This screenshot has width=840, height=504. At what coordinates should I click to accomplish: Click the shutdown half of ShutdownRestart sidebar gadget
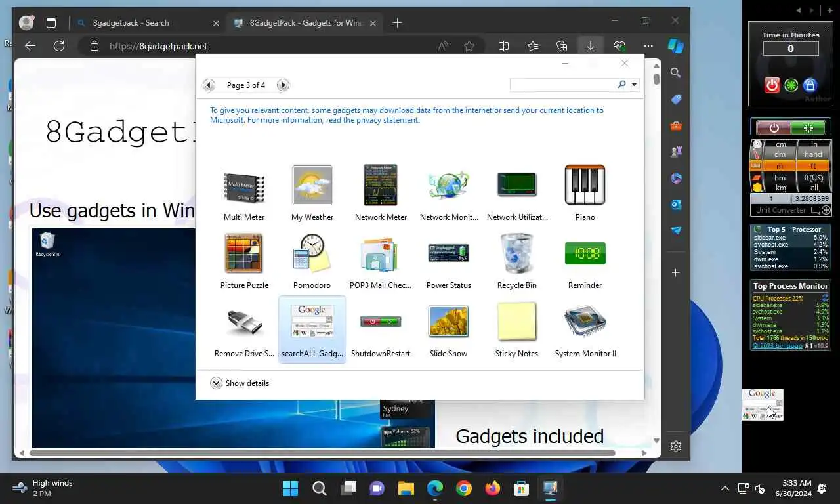coord(774,128)
